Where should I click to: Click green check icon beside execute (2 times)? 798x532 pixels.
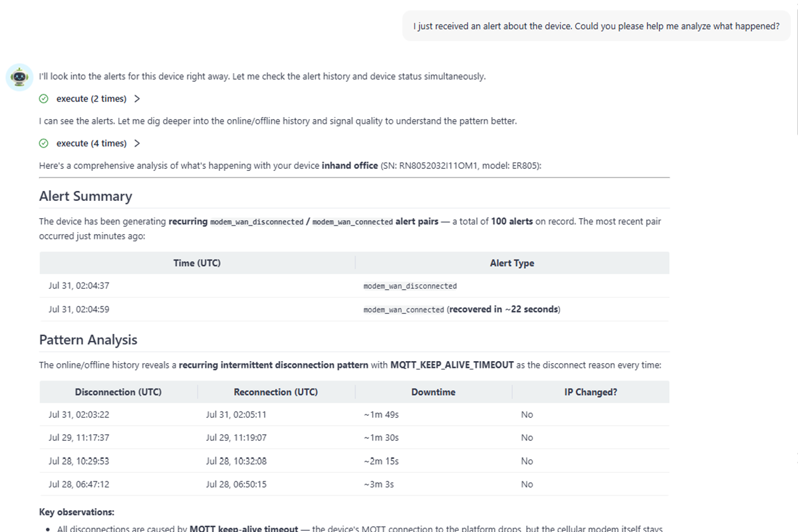[x=44, y=98]
